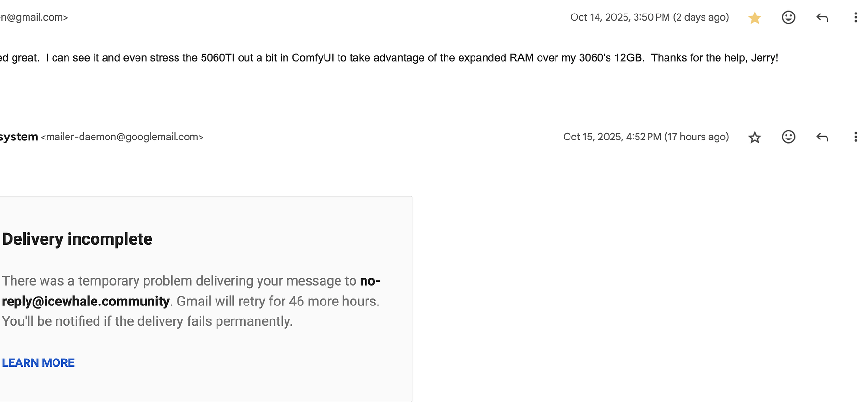Viewport: 868px width, 416px height.
Task: Click the Oct 15, 2025, 4:52 PM timestamp
Action: click(646, 137)
